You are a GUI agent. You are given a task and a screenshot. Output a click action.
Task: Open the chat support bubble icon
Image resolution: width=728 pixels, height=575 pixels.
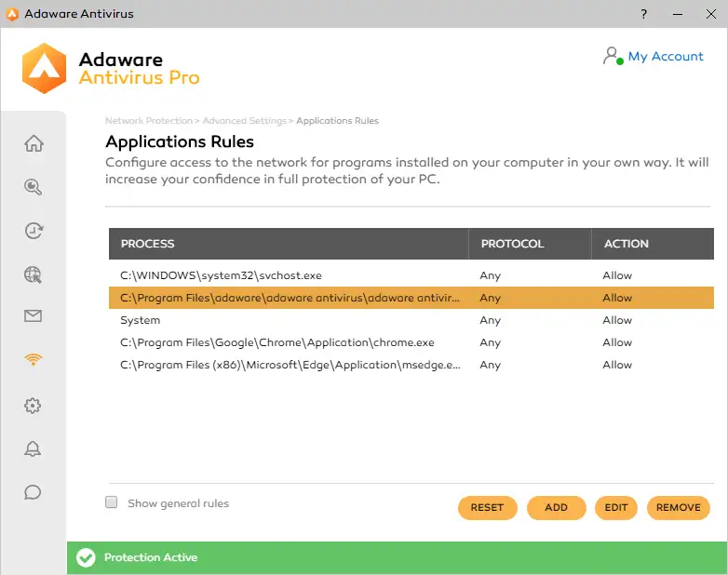34,492
